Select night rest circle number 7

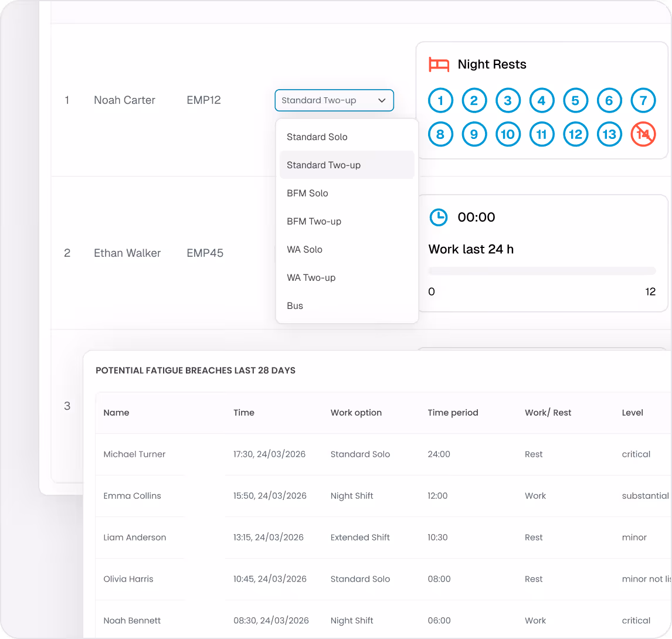[643, 100]
